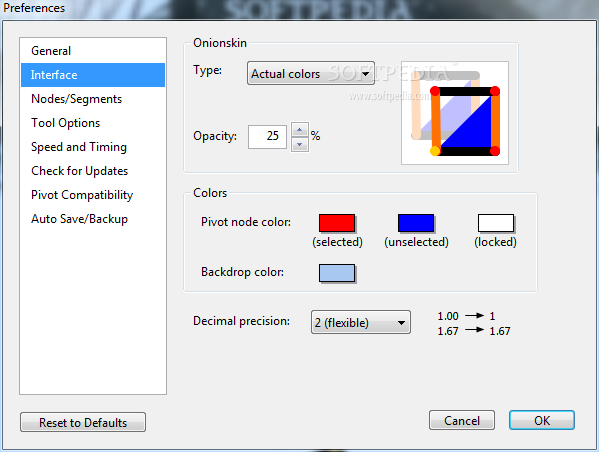
Task: Confirm preferences with OK
Action: (542, 420)
